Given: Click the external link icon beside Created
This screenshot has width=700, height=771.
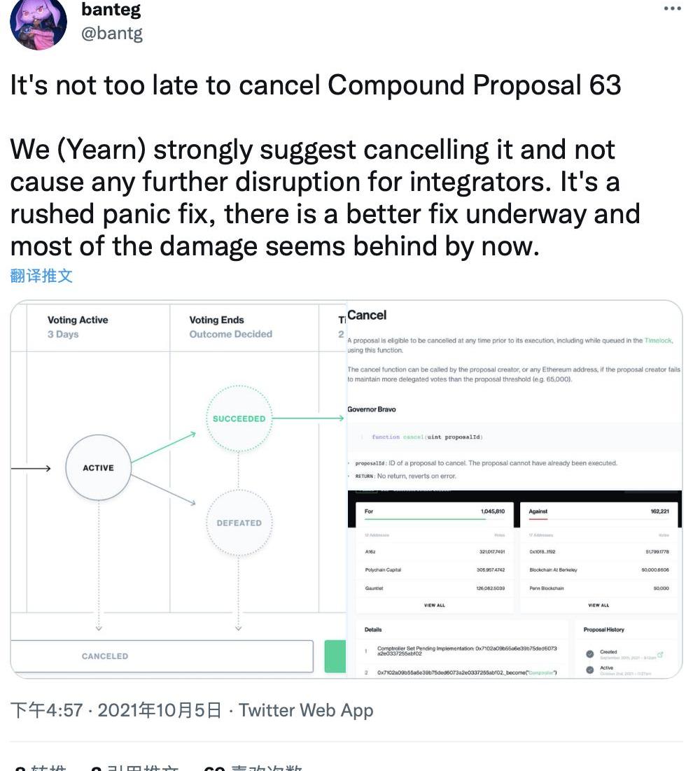Looking at the screenshot, I should pos(660,655).
